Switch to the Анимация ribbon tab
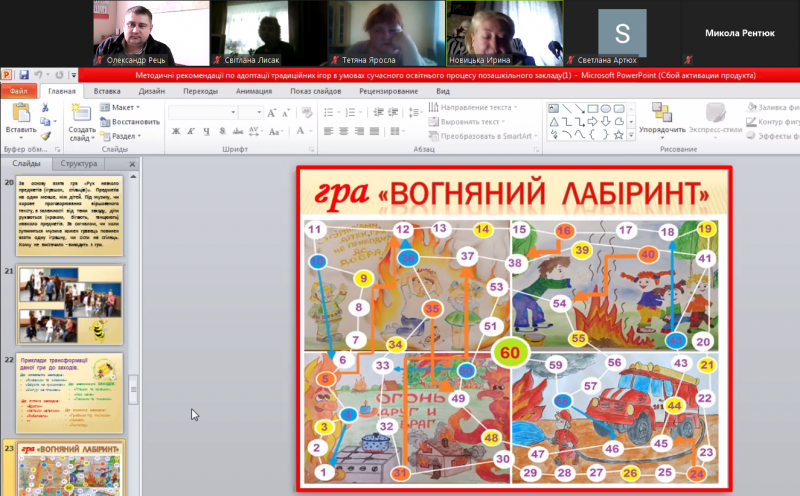The width and height of the screenshot is (800, 496). tap(254, 91)
